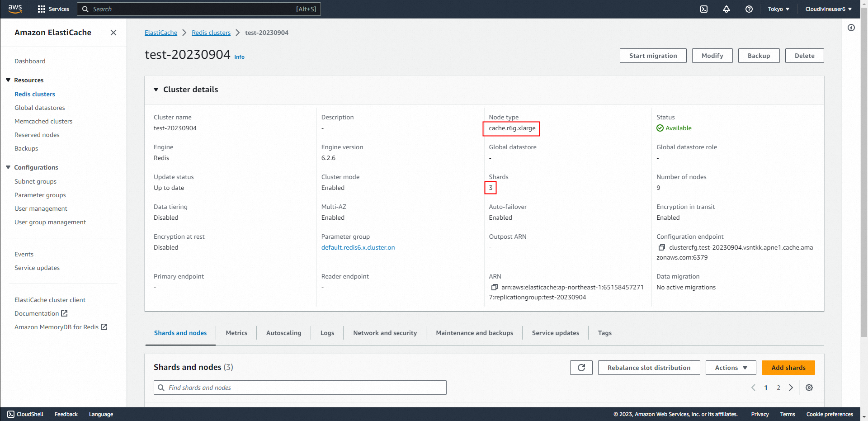Click the Backup button
The image size is (868, 421).
[759, 56]
